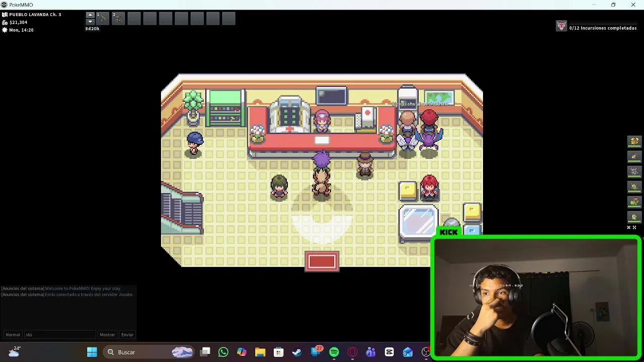Select hotbar slot 1 fishing rod item
Viewport: 644px width, 362px height.
(102, 19)
